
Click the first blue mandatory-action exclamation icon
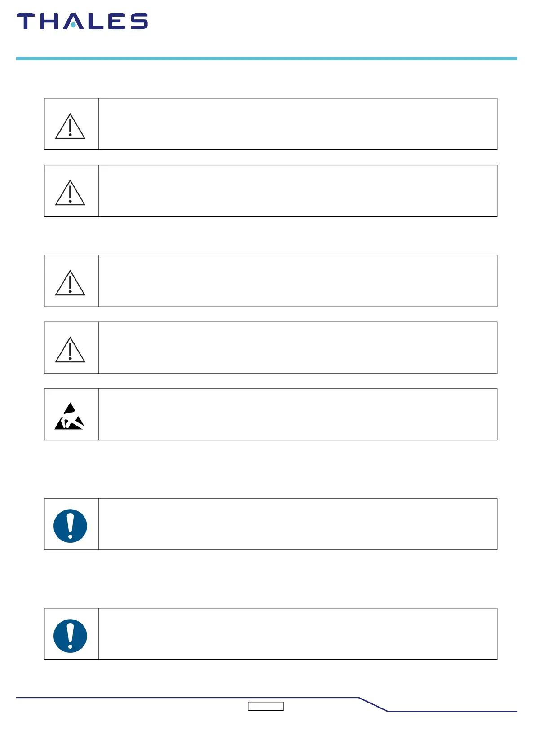pos(70,526)
